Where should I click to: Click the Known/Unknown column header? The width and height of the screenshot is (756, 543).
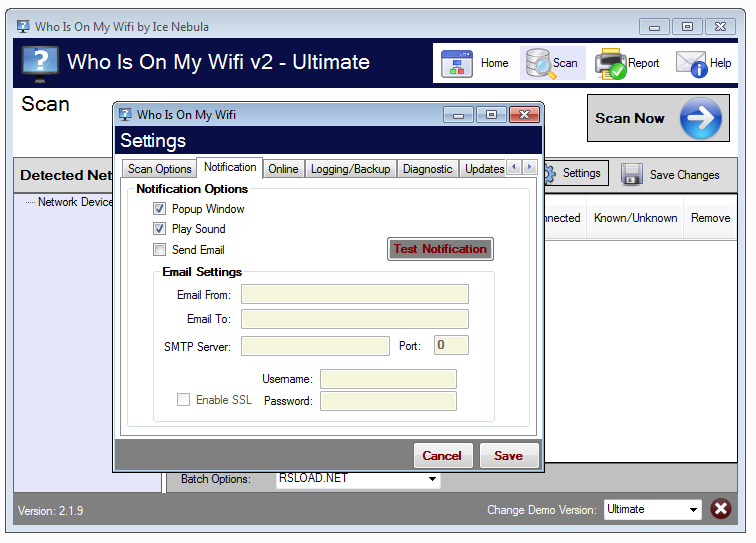(635, 218)
